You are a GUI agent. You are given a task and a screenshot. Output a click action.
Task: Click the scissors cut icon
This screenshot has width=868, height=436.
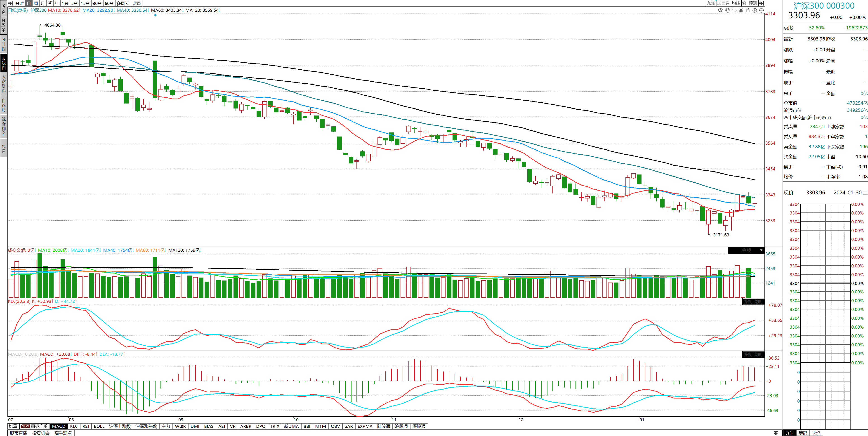[x=741, y=10]
